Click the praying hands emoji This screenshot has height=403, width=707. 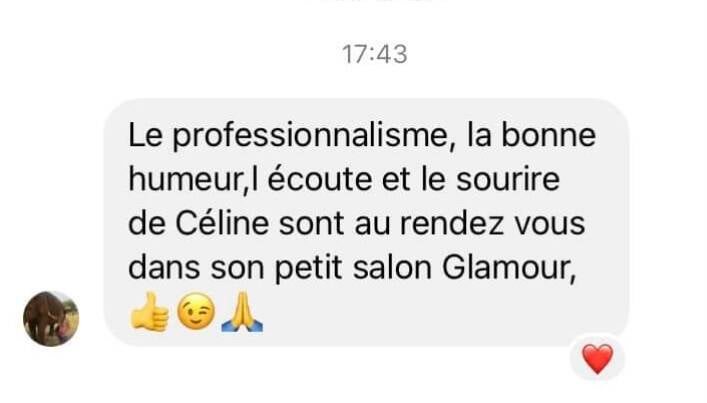242,311
